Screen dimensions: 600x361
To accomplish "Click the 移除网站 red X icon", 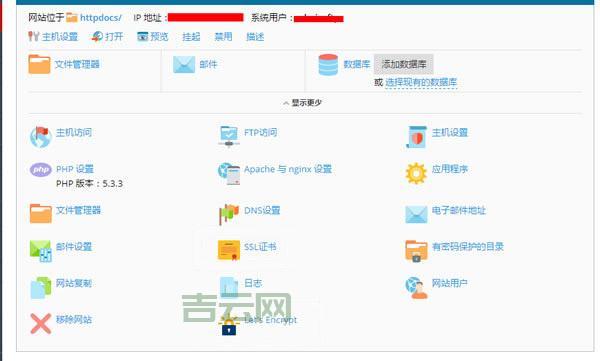I will 41,324.
